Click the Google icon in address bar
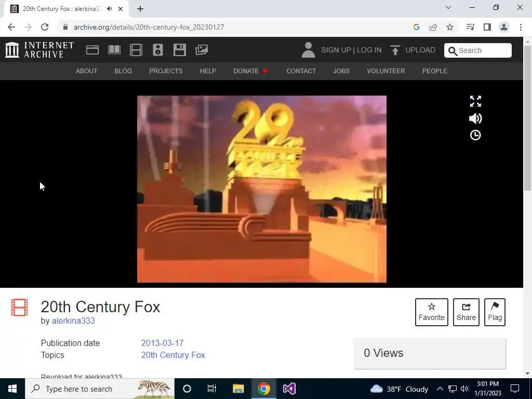This screenshot has height=399, width=532. click(417, 27)
